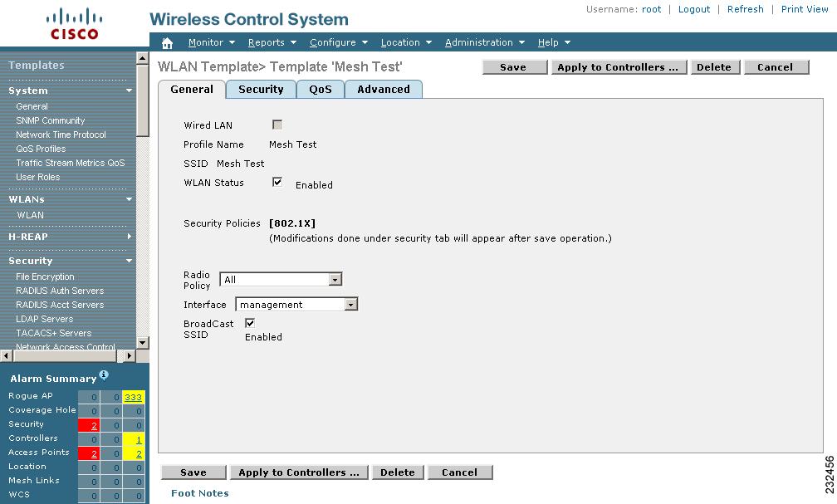Open the Reports menu
The height and width of the screenshot is (504, 837).
point(272,42)
